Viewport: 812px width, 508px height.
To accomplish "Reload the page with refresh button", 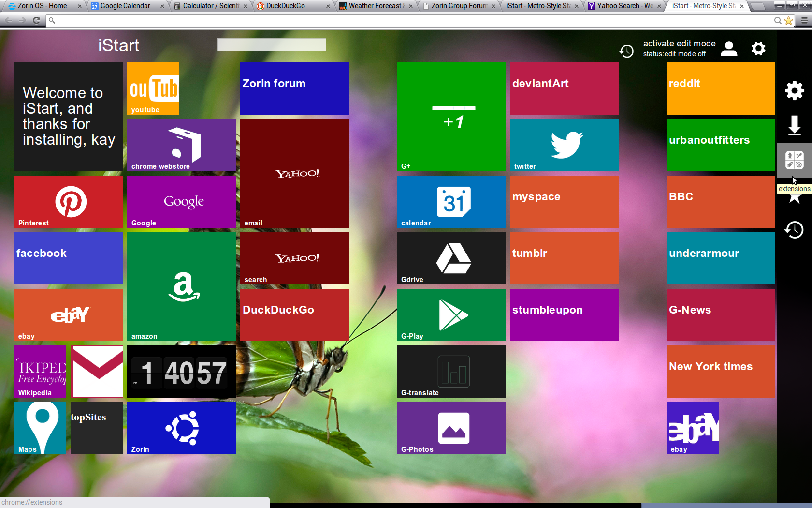I will point(36,20).
